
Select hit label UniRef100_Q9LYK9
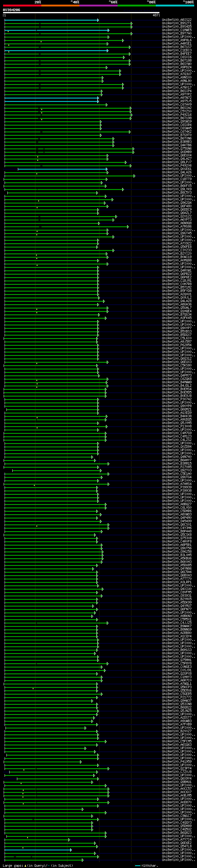[177, 189]
